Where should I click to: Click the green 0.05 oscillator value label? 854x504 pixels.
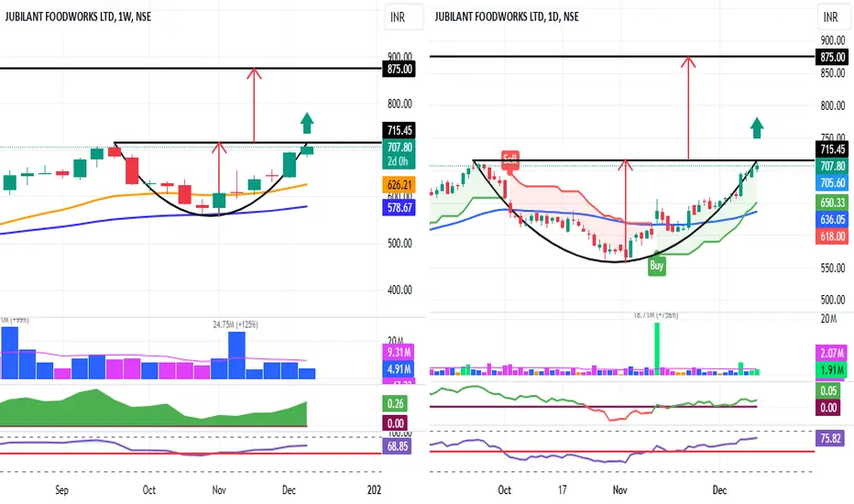[x=828, y=390]
